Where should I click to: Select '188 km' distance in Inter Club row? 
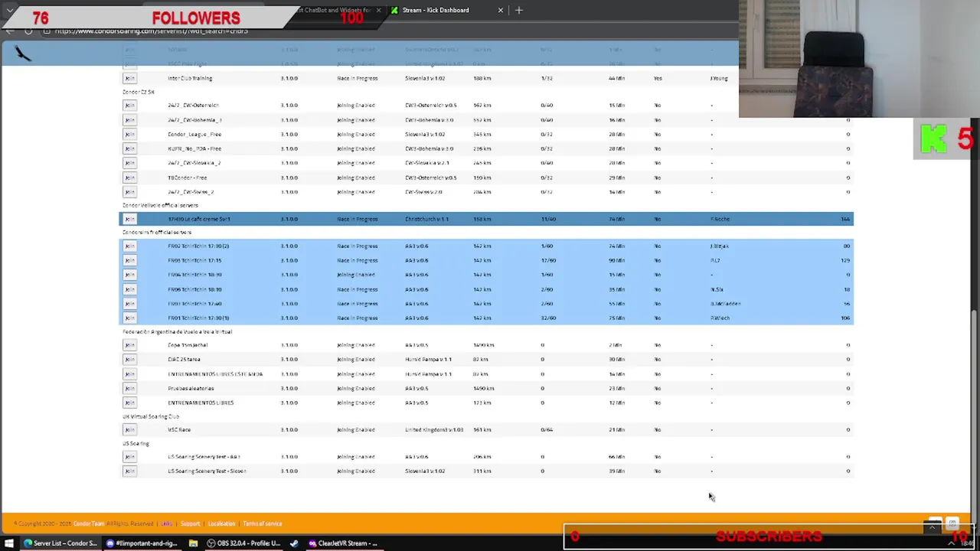point(482,78)
